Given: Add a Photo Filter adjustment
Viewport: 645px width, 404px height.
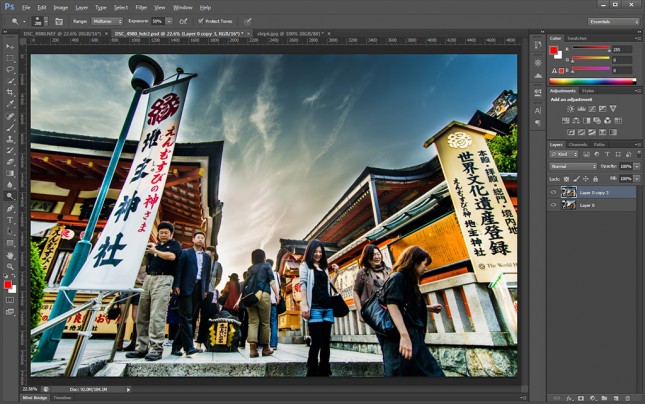Looking at the screenshot, I should [x=597, y=121].
